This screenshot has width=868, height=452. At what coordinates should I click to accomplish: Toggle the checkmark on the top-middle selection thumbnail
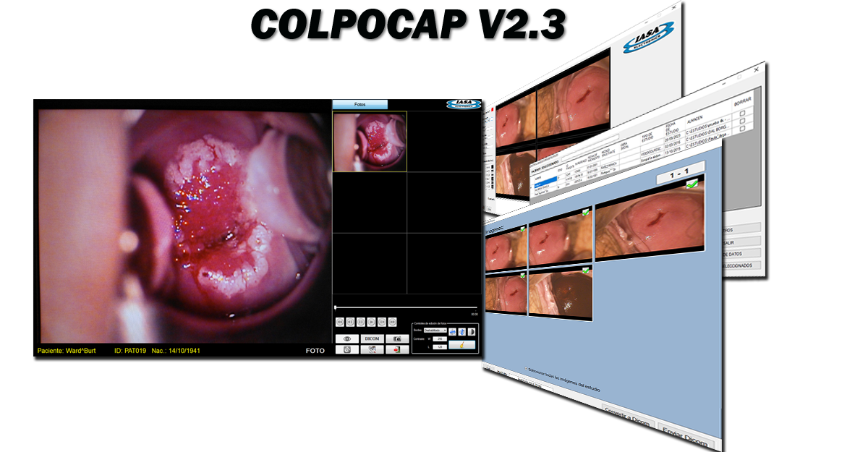(x=585, y=213)
